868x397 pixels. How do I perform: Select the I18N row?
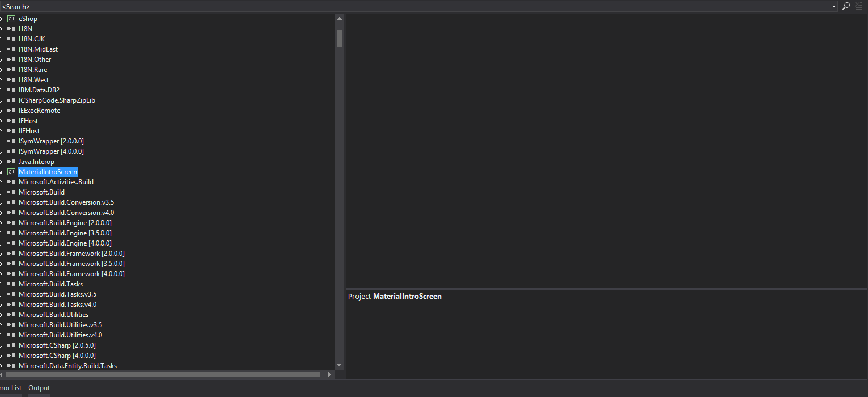pyautogui.click(x=26, y=29)
